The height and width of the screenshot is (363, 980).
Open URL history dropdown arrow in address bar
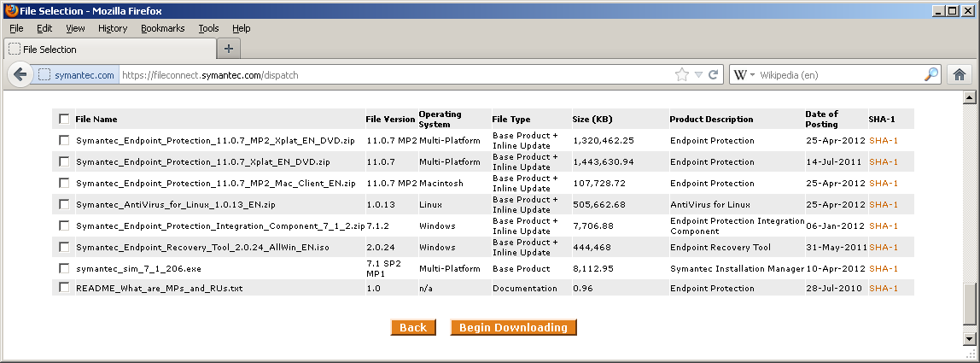coord(699,75)
